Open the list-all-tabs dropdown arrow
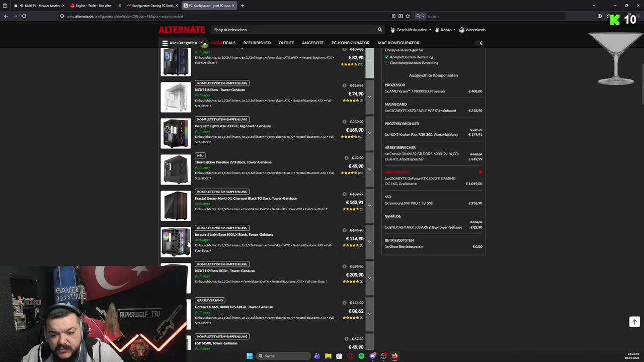This screenshot has width=644, height=362. (x=594, y=6)
